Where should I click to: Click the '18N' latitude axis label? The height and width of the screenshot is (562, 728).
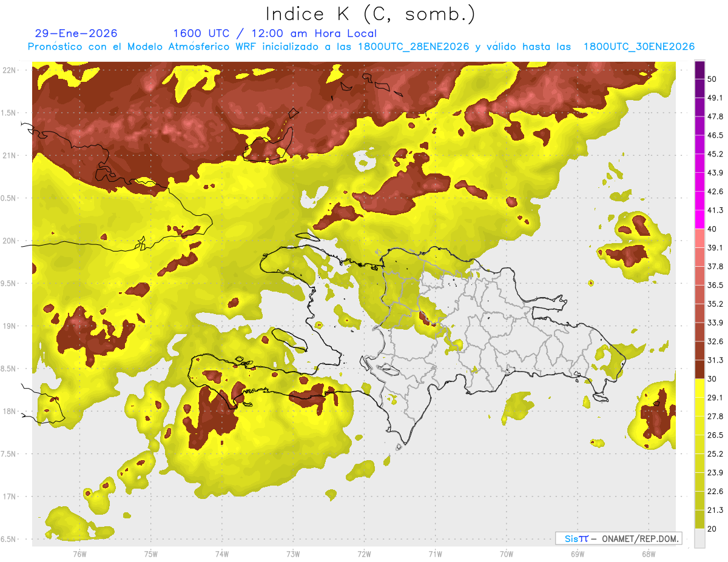point(10,412)
